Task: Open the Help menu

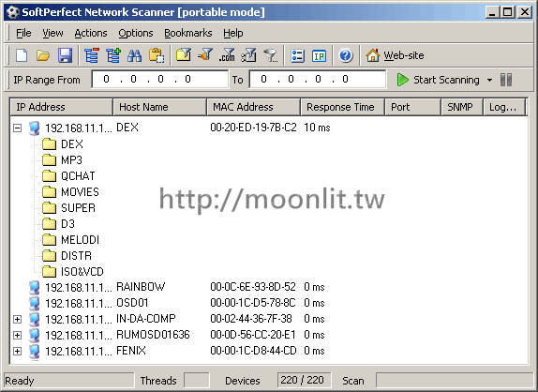Action: click(233, 33)
